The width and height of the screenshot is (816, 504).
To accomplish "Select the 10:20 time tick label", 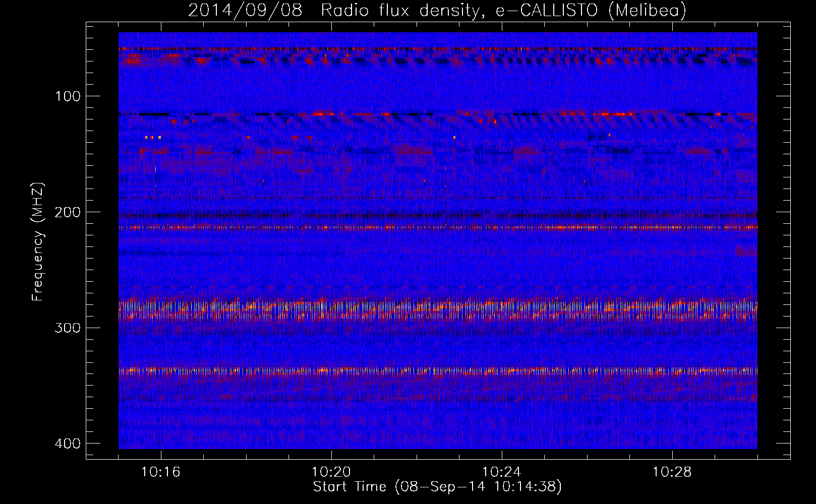I will tap(331, 472).
